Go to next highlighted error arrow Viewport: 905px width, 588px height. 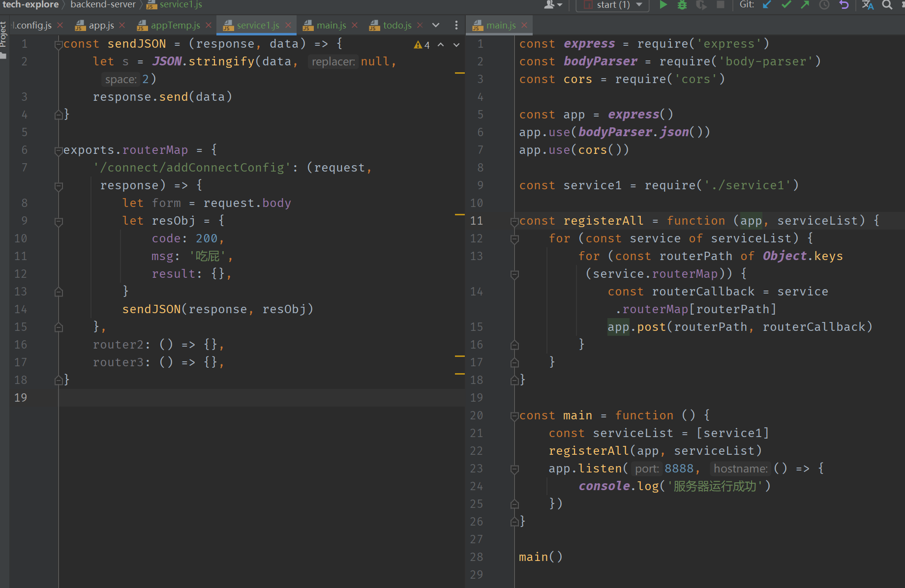456,45
